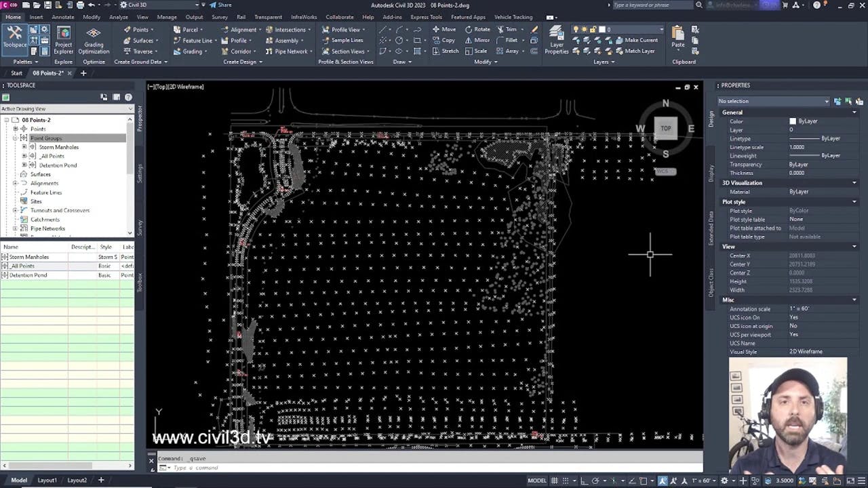Viewport: 868px width, 488px height.
Task: Open the Output menu tab
Action: (x=194, y=17)
